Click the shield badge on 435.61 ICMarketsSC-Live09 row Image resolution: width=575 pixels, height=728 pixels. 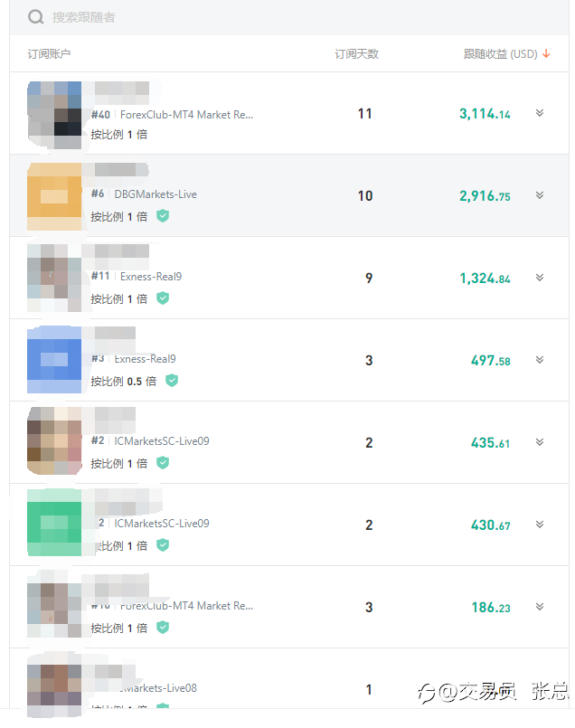pyautogui.click(x=163, y=462)
